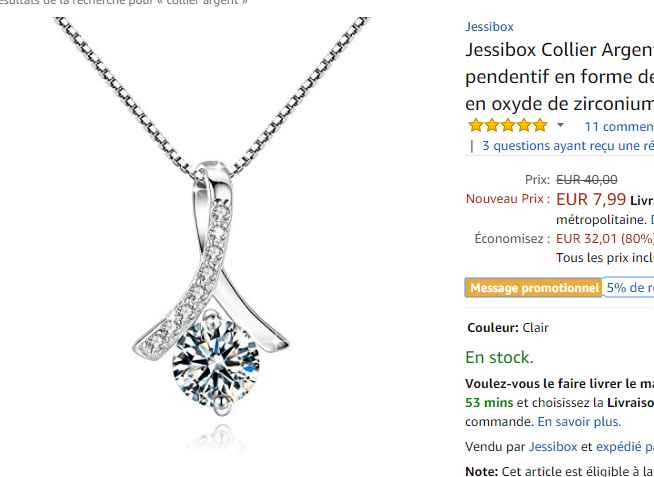This screenshot has width=654, height=477.
Task: Click the struck-through EUR 40,00 price
Action: click(x=586, y=180)
